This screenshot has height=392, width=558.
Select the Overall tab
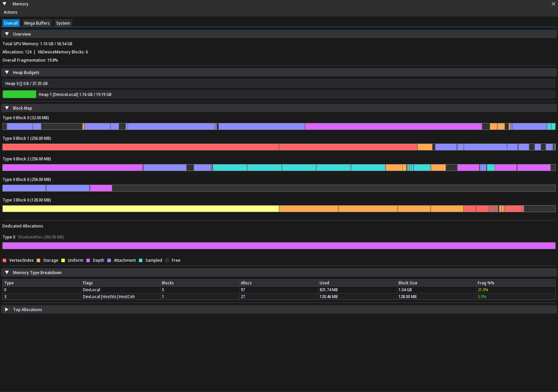pyautogui.click(x=11, y=23)
